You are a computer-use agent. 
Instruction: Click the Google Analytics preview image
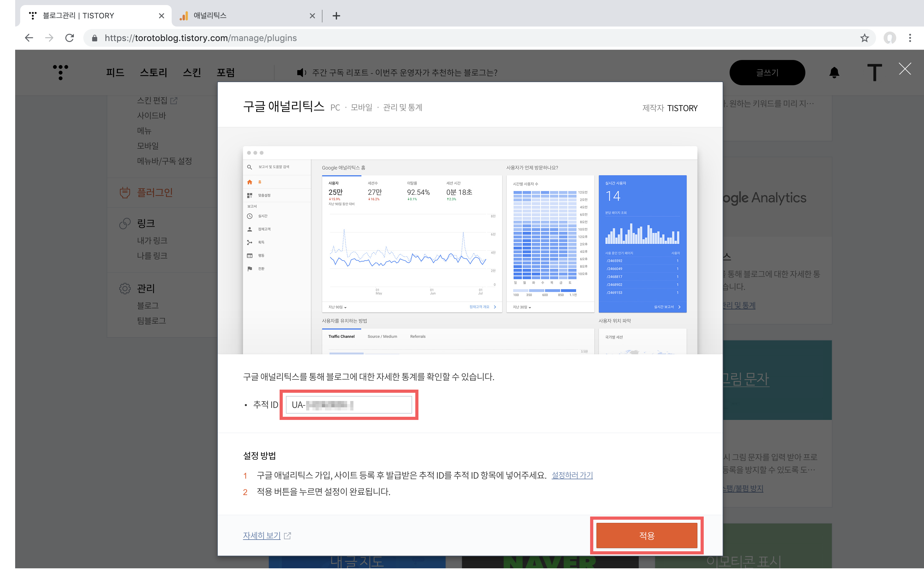[x=470, y=250]
